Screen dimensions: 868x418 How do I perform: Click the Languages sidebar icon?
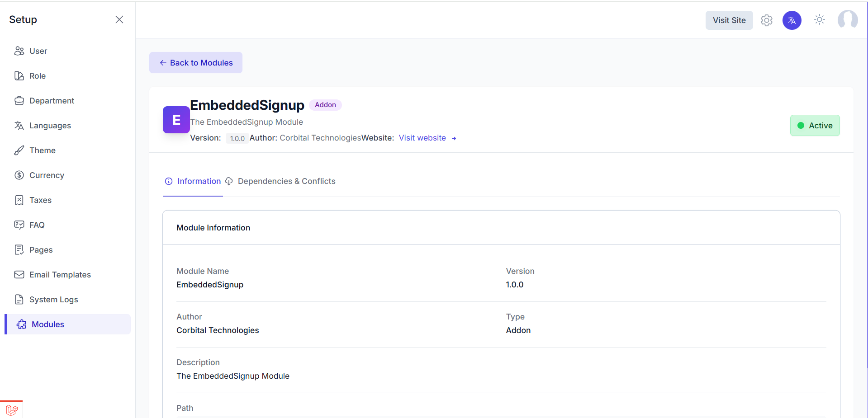[19, 125]
